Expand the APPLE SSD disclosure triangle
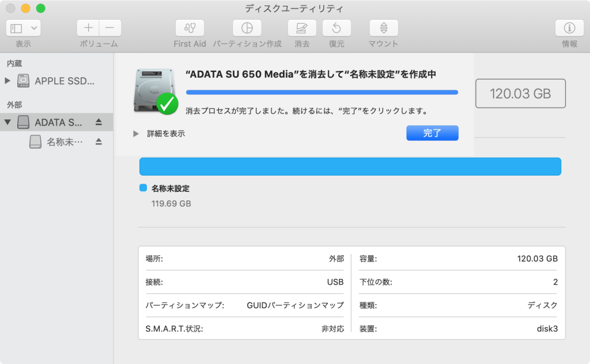 click(x=7, y=81)
